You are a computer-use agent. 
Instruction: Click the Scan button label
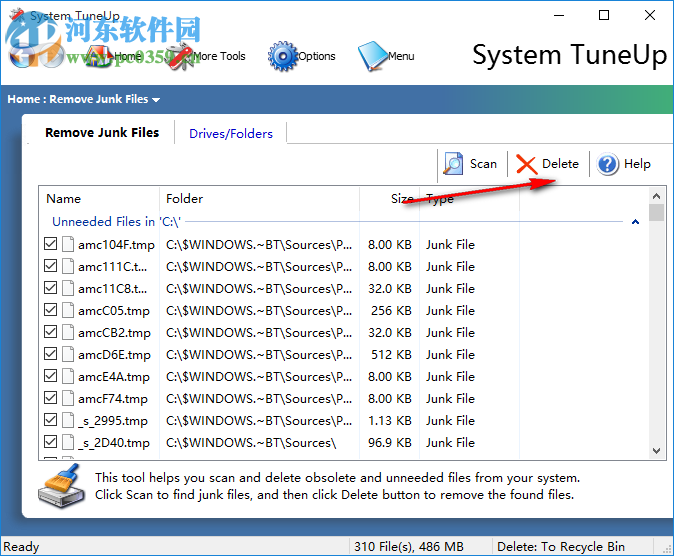click(484, 164)
